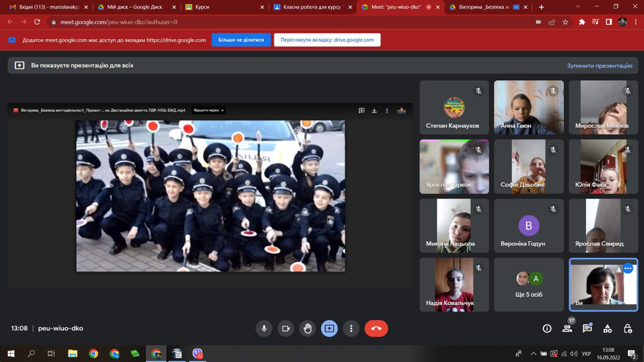Show hidden system tray icons
Screen dimensions: 644x362
533,354
